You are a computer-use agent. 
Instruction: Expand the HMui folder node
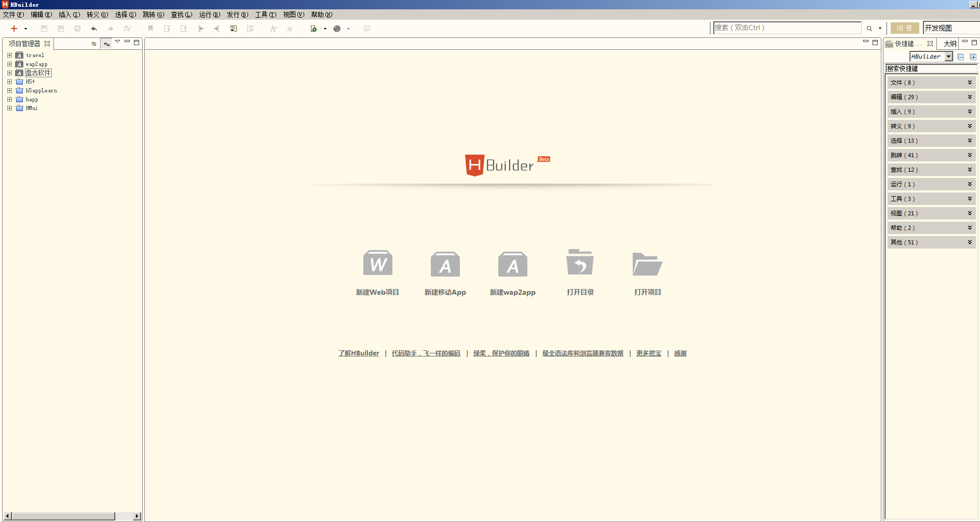[9, 108]
